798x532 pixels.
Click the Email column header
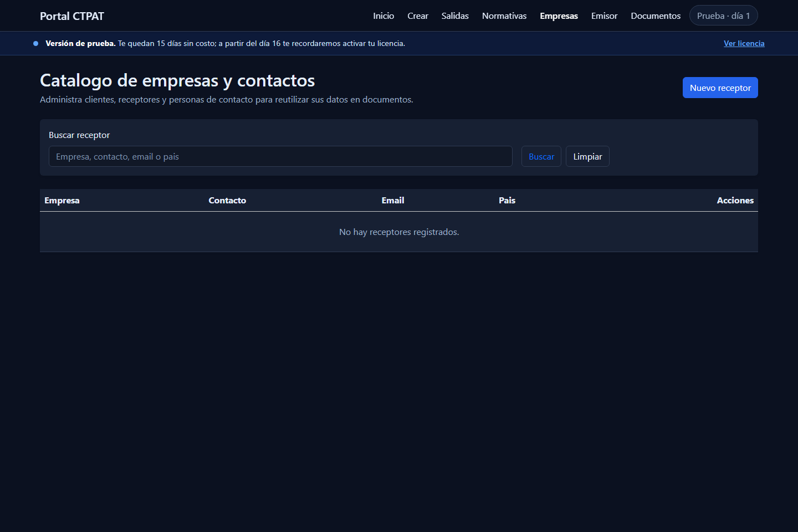point(393,201)
